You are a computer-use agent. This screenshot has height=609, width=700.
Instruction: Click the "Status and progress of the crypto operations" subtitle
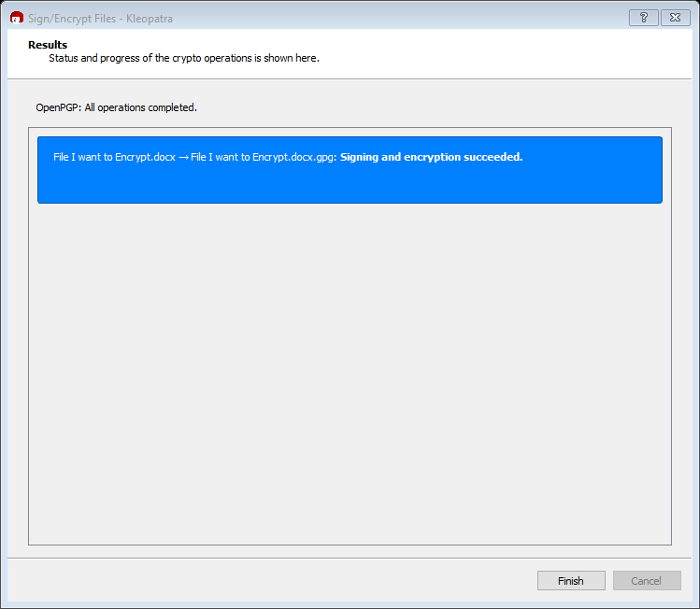[x=184, y=58]
